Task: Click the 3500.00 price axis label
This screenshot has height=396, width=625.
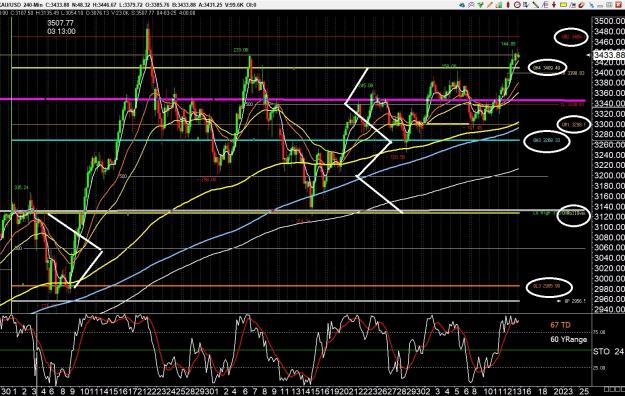Action: (609, 21)
